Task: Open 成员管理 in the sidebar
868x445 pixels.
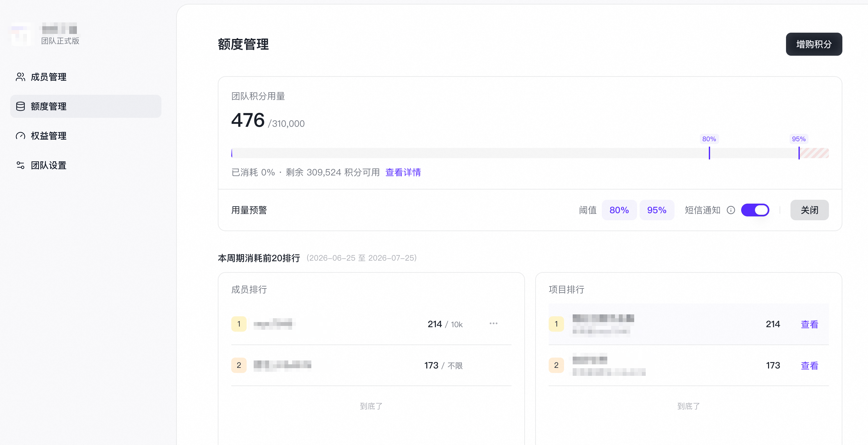Action: point(86,77)
